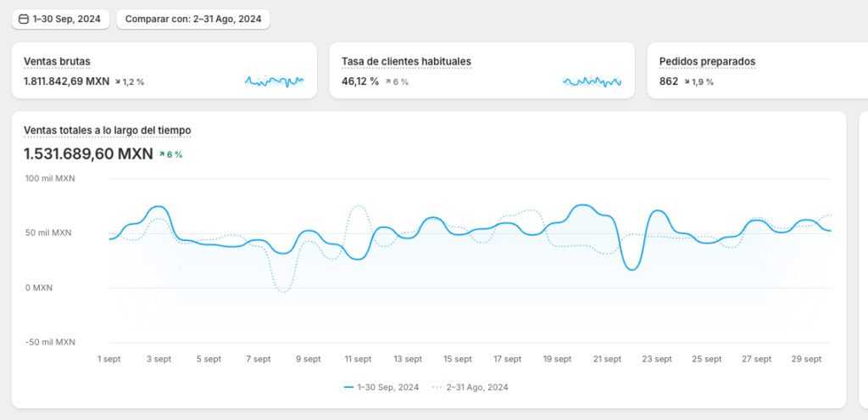Click the down-trend arrow beside 1,9 %

tap(687, 82)
